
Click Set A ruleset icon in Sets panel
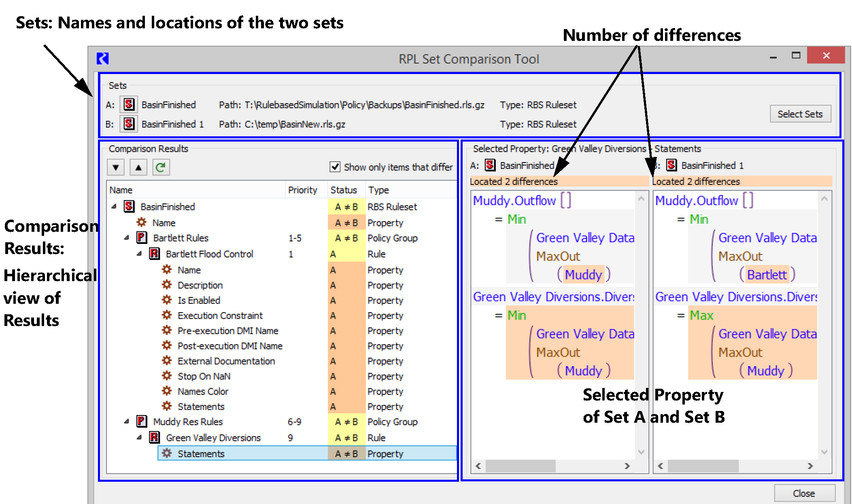[129, 104]
